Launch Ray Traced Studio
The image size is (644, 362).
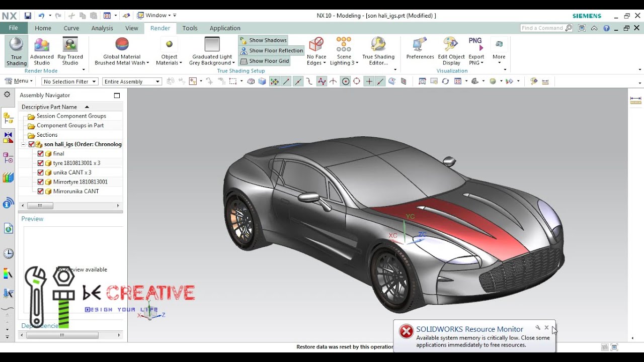[x=70, y=51]
